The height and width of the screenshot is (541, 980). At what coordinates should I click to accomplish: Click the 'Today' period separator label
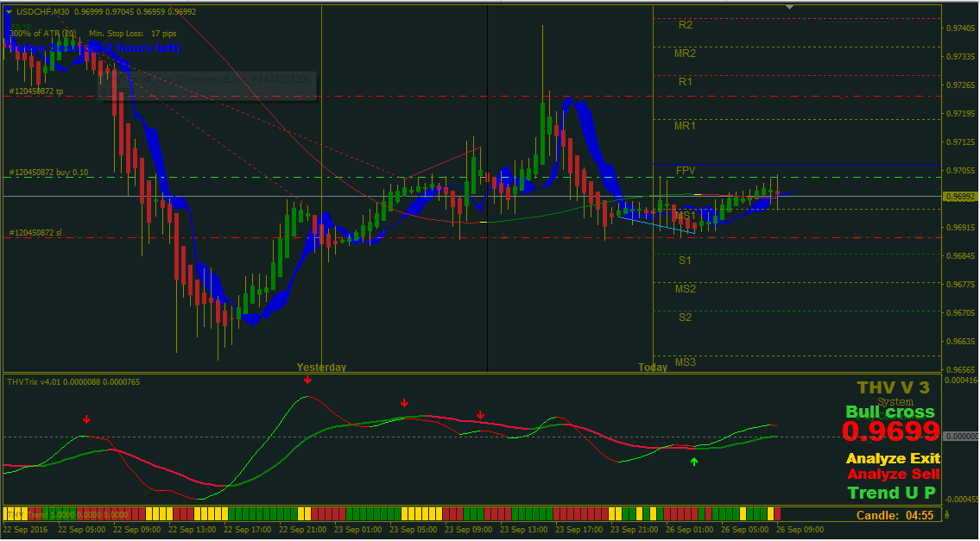(653, 368)
